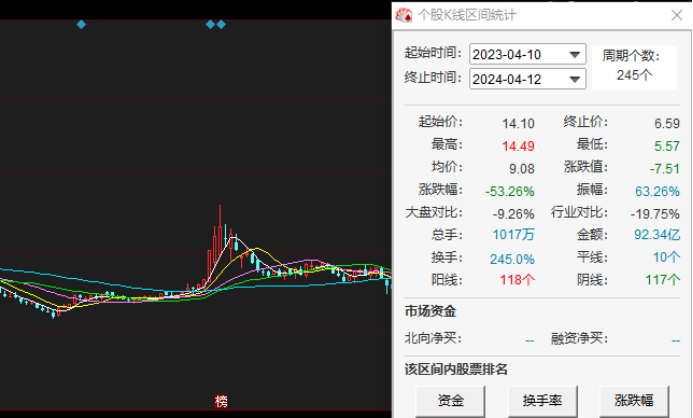Click the 换手 value 245.0%
This screenshot has width=693, height=418.
512,258
